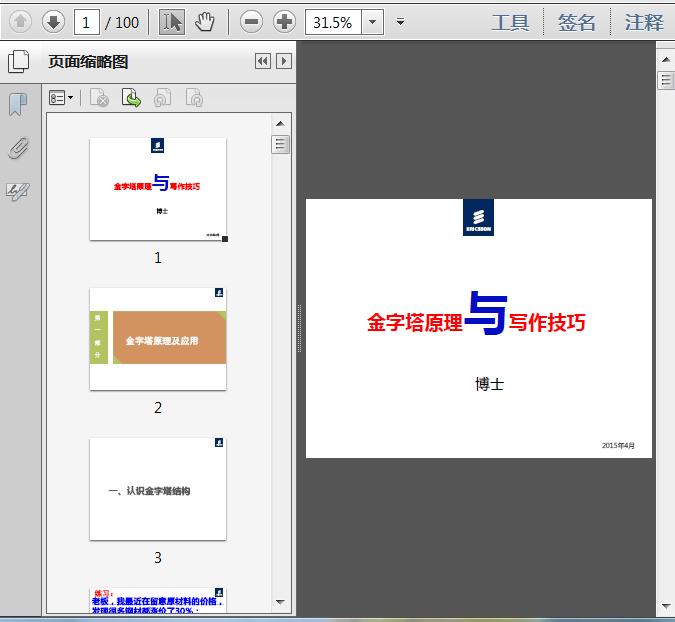Click the thumbnail pane scrollbar handle
Viewport: 675px width, 622px height.
[280, 144]
